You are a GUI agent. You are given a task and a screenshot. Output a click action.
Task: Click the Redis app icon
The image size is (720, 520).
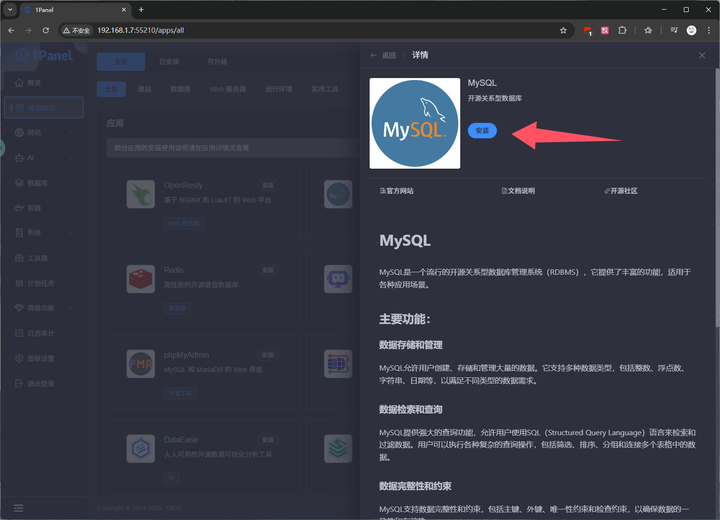(141, 279)
